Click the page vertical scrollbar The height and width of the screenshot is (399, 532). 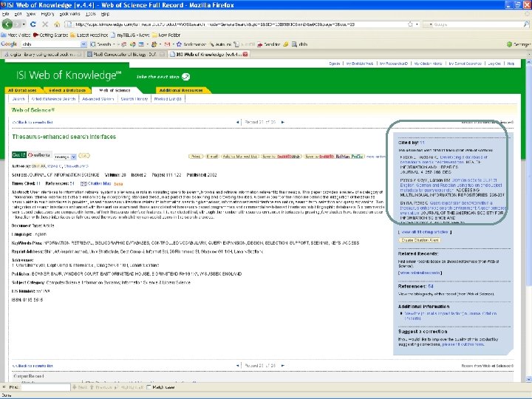528,220
